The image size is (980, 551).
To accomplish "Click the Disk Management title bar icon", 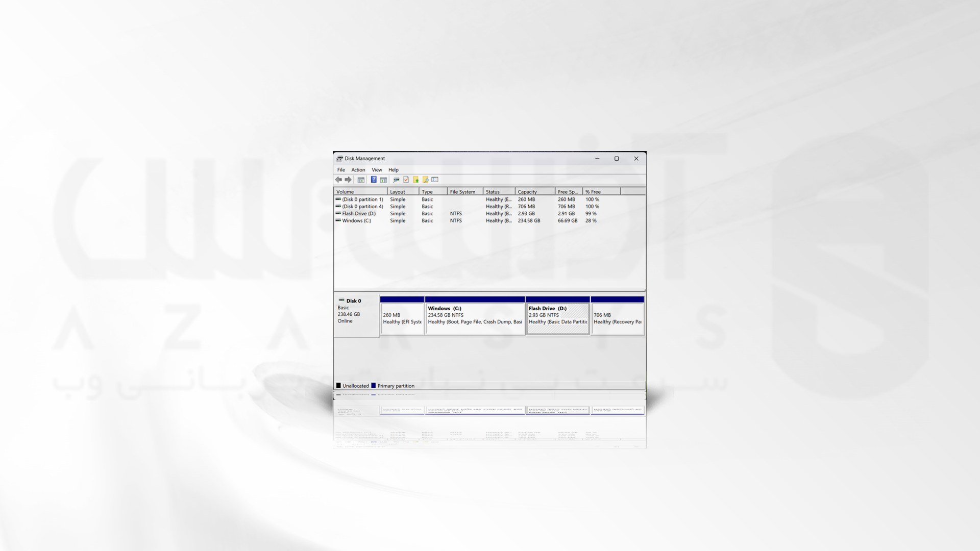I will pos(339,159).
